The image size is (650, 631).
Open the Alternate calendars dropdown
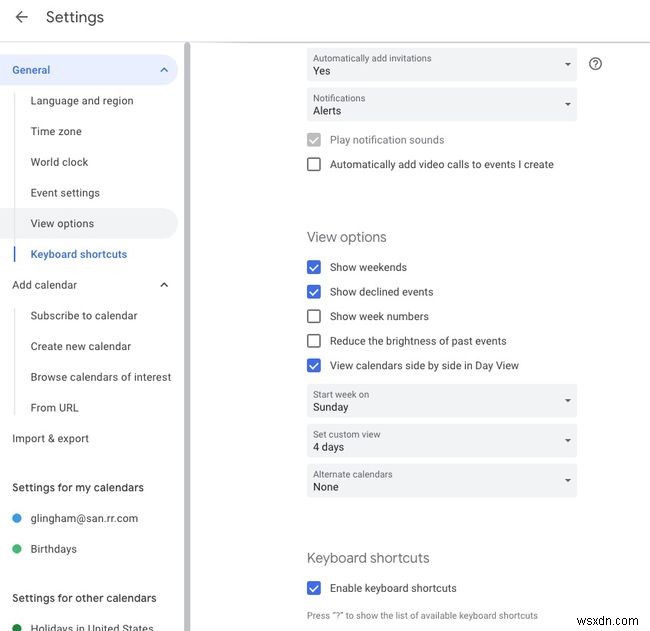(441, 481)
